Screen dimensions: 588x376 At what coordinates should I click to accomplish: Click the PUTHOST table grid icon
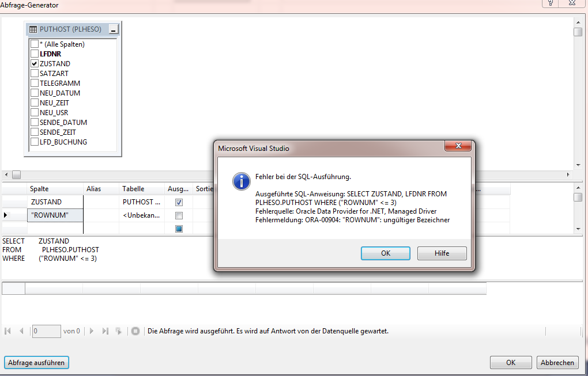click(33, 29)
